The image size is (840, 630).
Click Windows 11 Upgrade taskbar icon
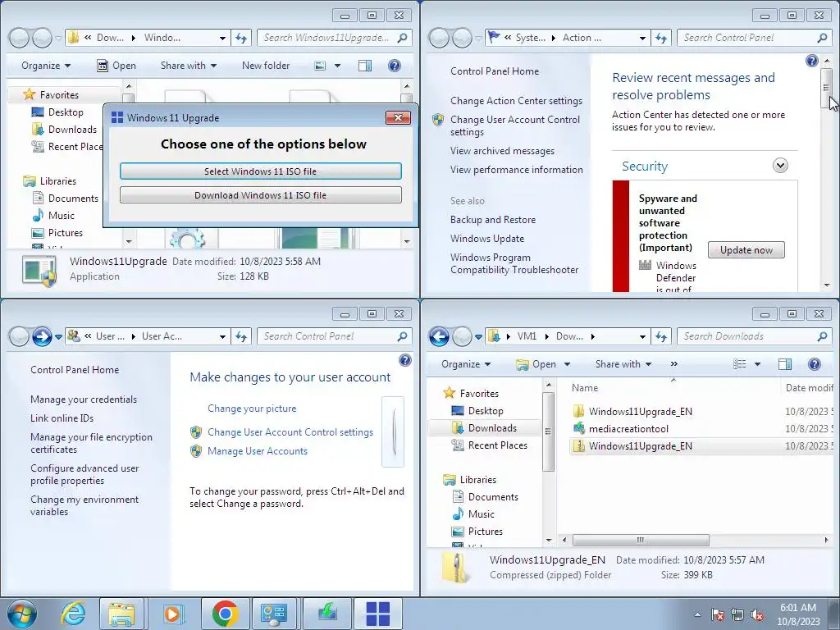[x=377, y=614]
